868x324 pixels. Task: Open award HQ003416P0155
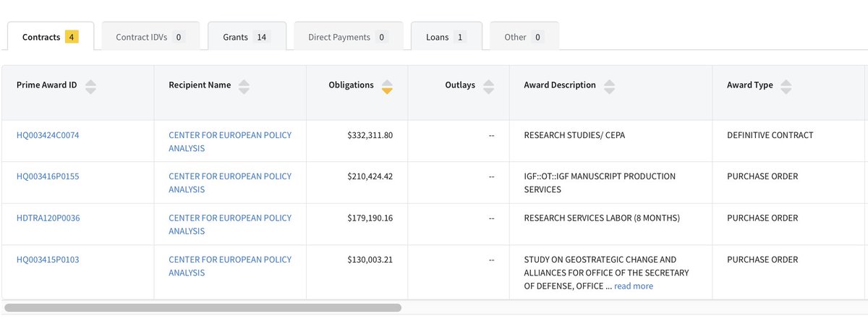(x=48, y=176)
